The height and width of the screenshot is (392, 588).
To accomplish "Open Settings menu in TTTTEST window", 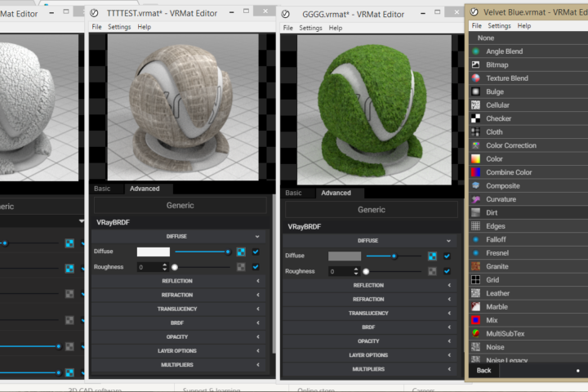I will pos(119,27).
